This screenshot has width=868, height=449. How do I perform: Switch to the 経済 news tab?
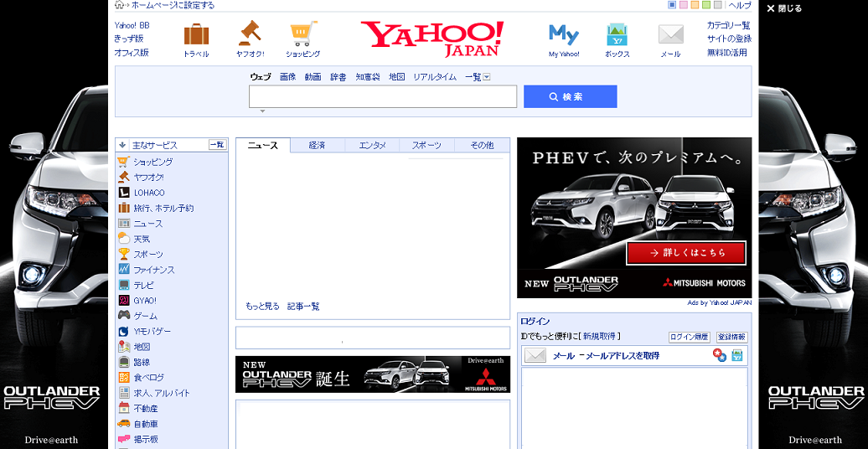tap(318, 146)
